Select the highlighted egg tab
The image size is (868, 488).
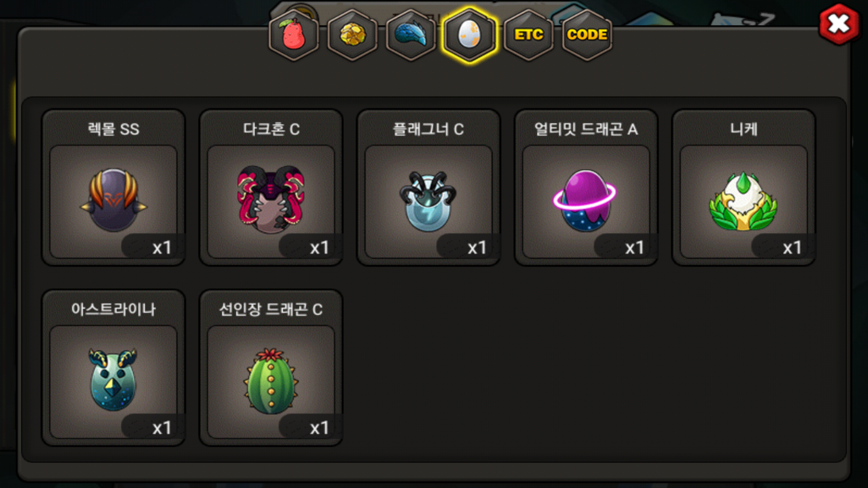470,35
